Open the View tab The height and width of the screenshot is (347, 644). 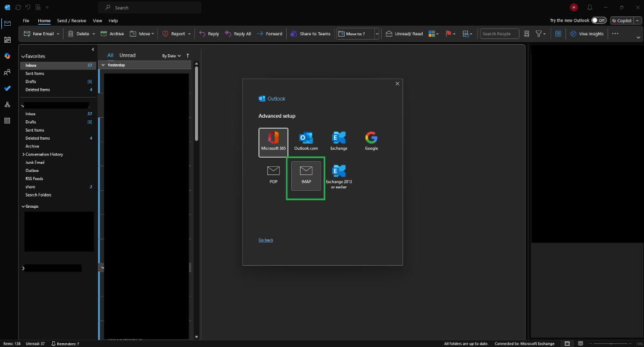tap(97, 21)
